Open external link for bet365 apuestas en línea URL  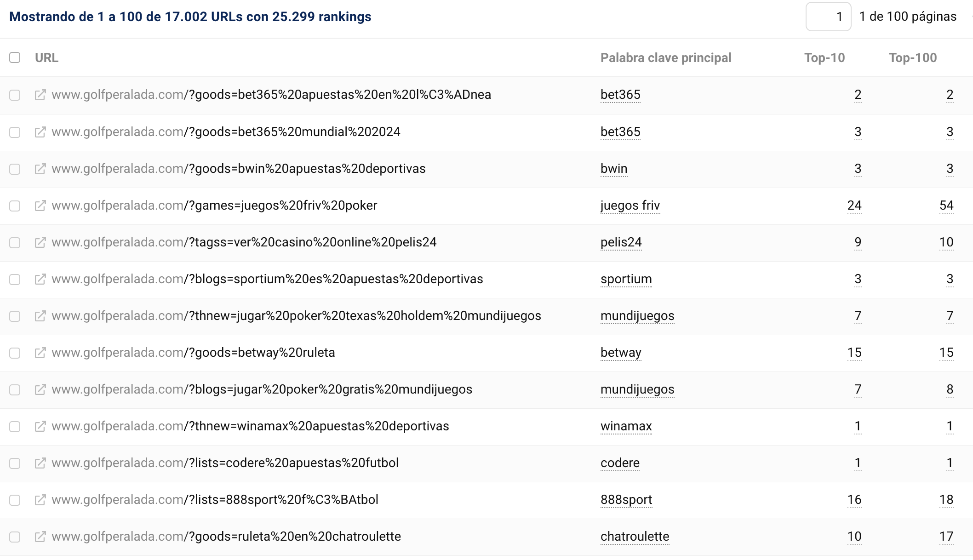(40, 95)
